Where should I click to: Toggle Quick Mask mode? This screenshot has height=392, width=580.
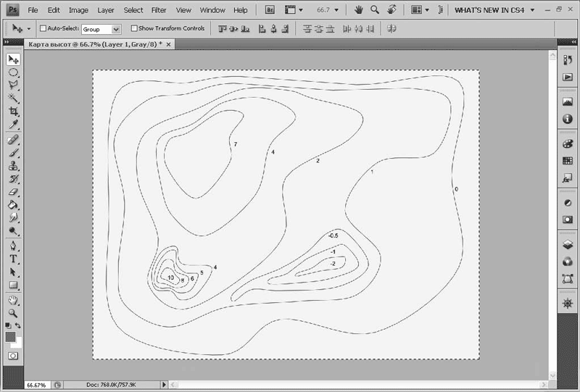coord(13,356)
